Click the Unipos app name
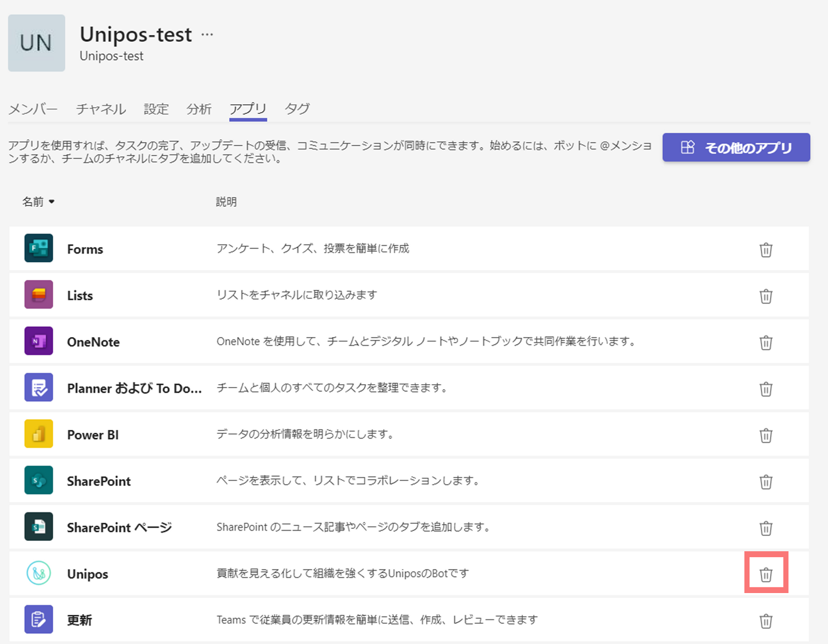Image resolution: width=828 pixels, height=644 pixels. tap(88, 574)
